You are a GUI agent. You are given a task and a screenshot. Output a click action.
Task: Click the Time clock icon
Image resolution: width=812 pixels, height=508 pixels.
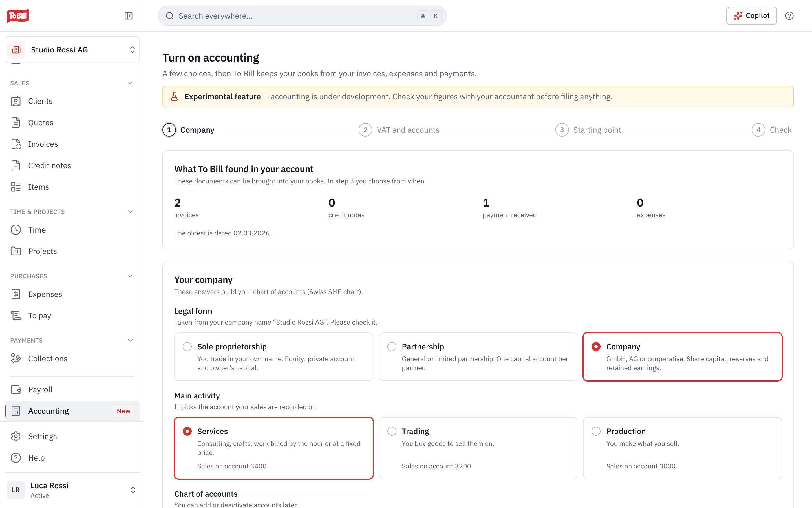click(x=16, y=230)
